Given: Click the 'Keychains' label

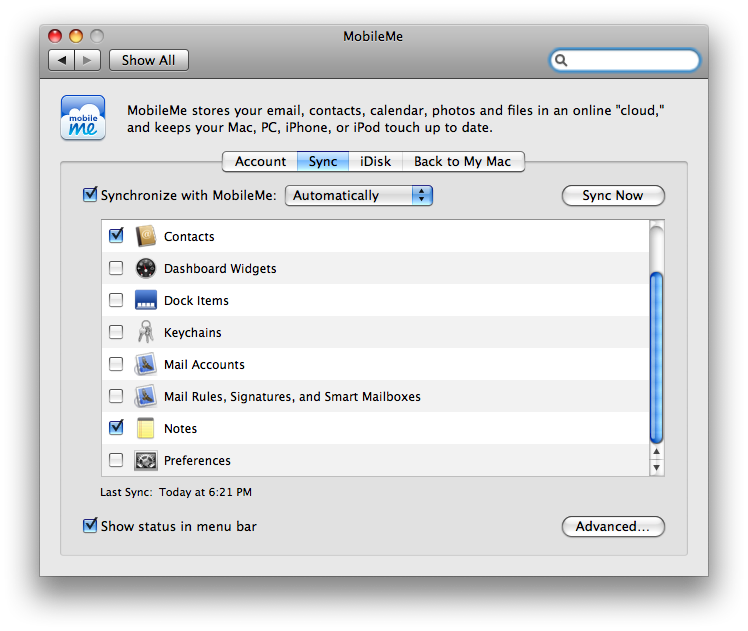Looking at the screenshot, I should click(193, 332).
